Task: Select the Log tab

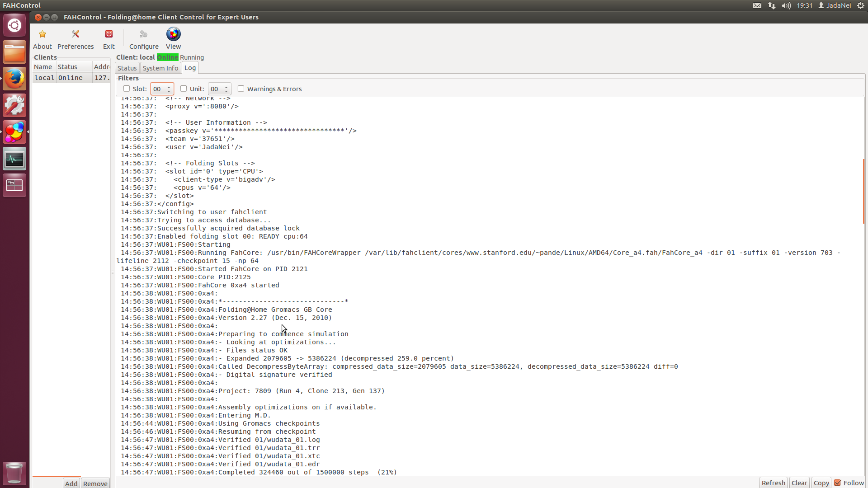Action: [190, 68]
